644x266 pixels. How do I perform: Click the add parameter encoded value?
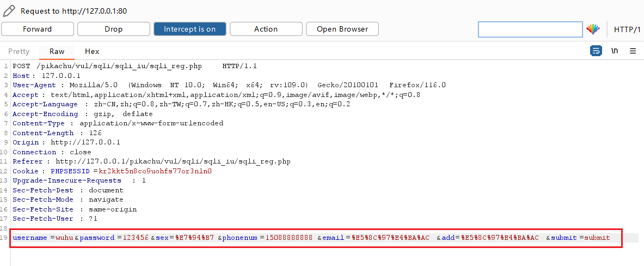click(500, 238)
